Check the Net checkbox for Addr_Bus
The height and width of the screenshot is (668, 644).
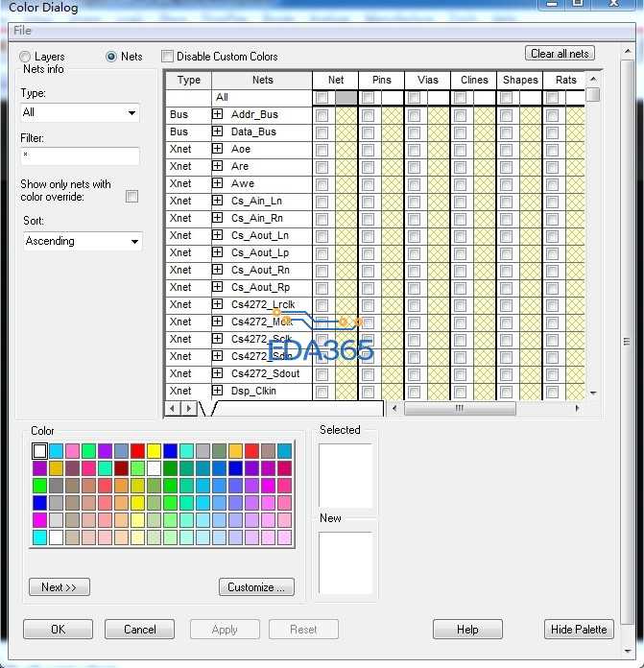(x=322, y=115)
